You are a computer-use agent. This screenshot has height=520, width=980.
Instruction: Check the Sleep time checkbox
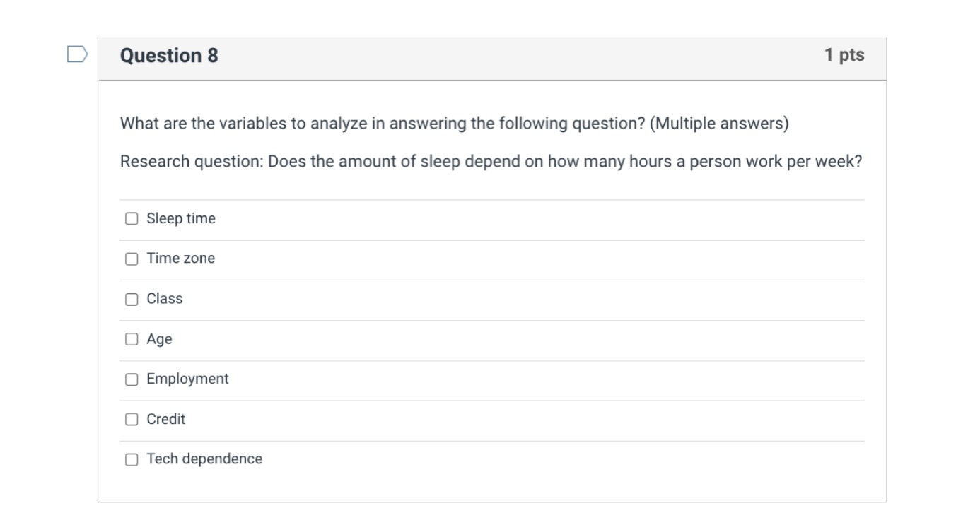132,219
